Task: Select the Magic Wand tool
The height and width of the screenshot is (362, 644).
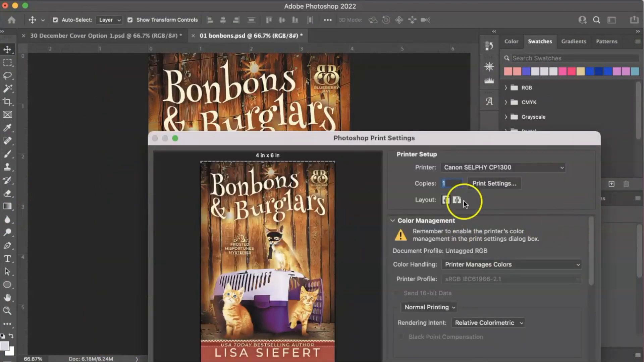Action: pos(7,88)
